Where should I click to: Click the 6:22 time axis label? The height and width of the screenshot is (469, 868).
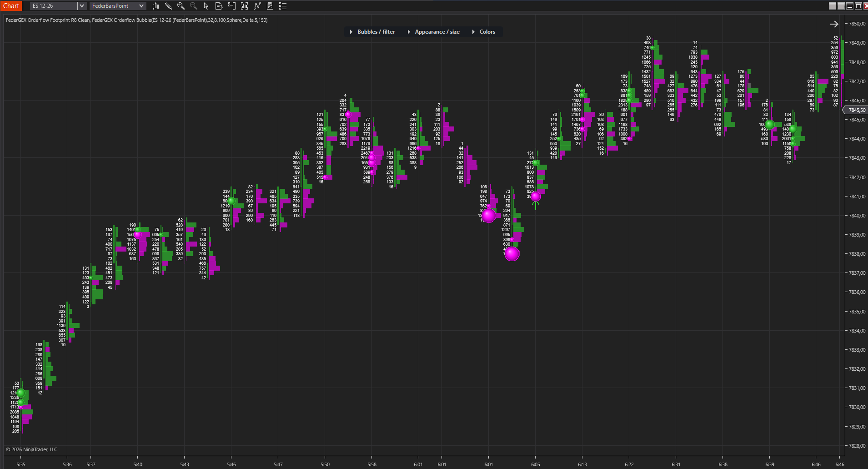tap(629, 464)
